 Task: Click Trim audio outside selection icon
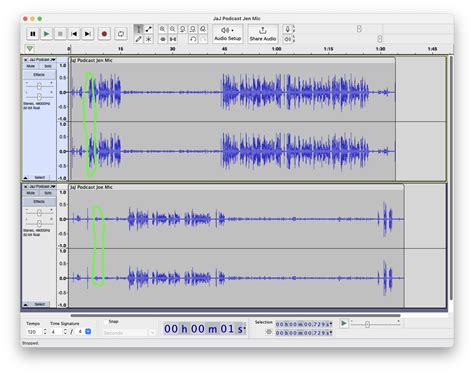[x=162, y=39]
